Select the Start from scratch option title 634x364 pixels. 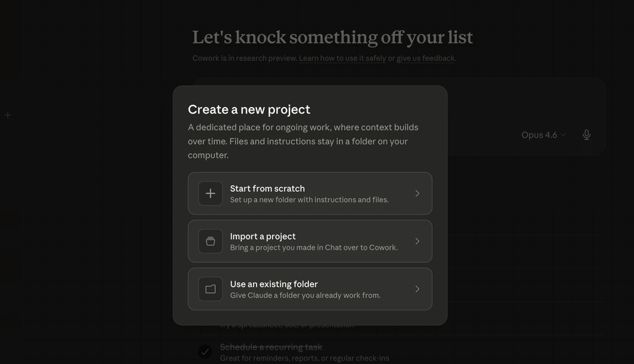[x=267, y=188]
